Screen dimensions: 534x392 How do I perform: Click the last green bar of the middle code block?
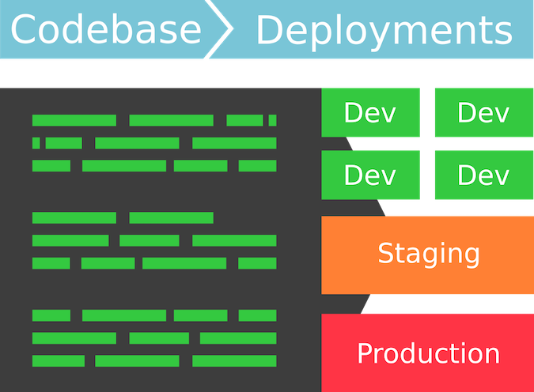coord(257,263)
